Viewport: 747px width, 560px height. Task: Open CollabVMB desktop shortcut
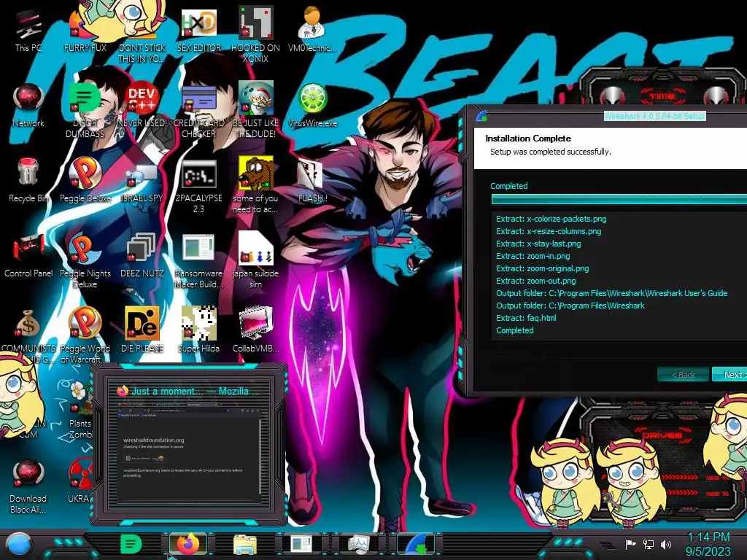coord(256,330)
